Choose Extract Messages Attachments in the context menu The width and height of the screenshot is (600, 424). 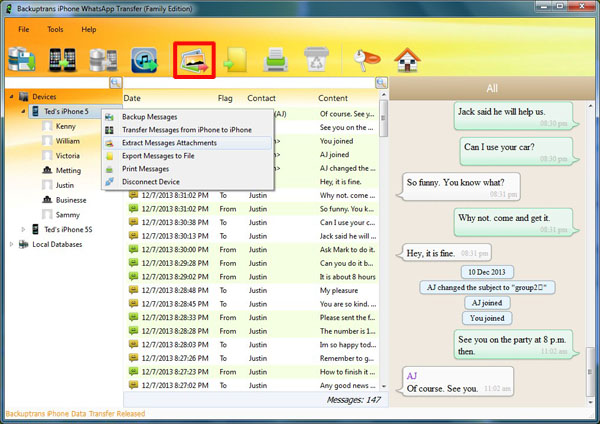[188, 143]
